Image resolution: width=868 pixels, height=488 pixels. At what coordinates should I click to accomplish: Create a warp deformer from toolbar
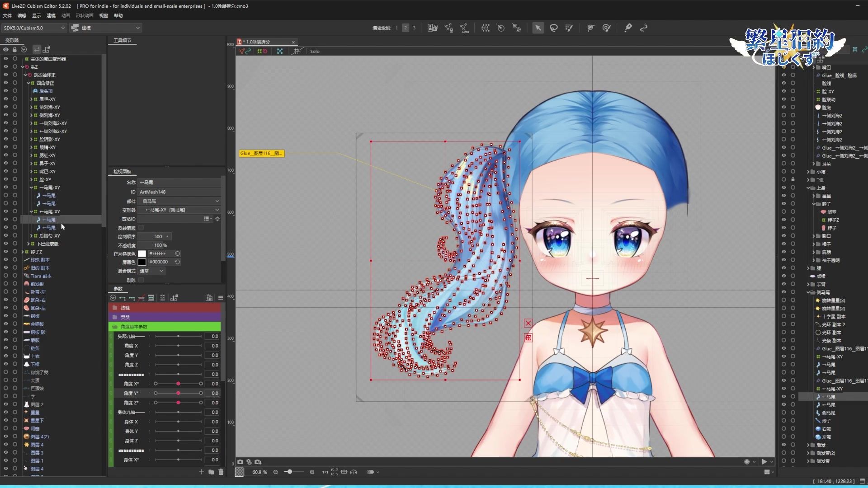tap(485, 28)
